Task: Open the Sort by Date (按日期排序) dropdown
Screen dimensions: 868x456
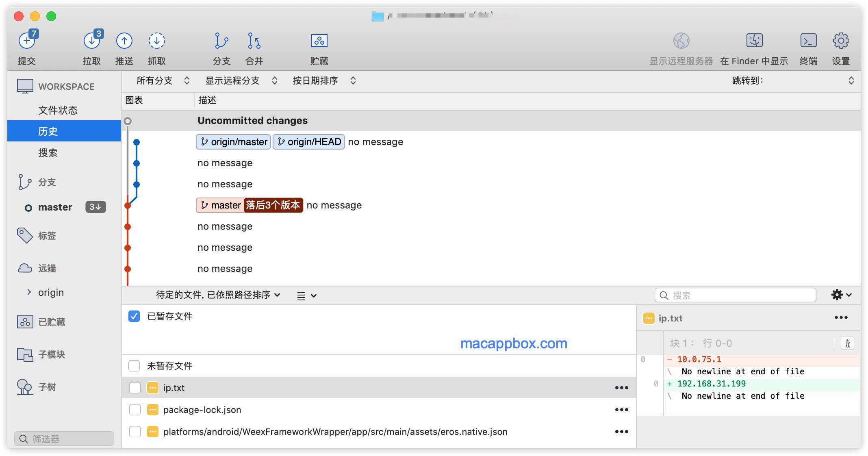Action: (x=324, y=80)
